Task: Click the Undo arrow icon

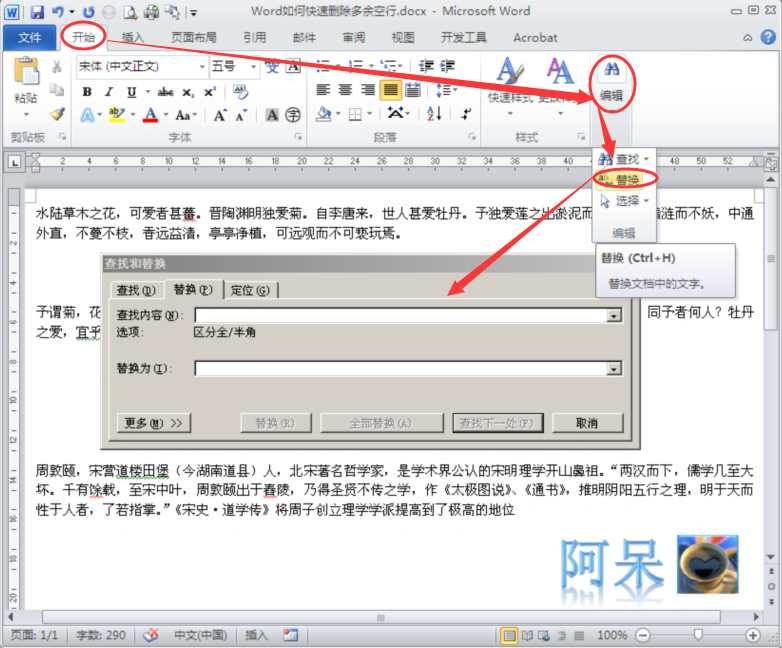Action: coord(58,11)
